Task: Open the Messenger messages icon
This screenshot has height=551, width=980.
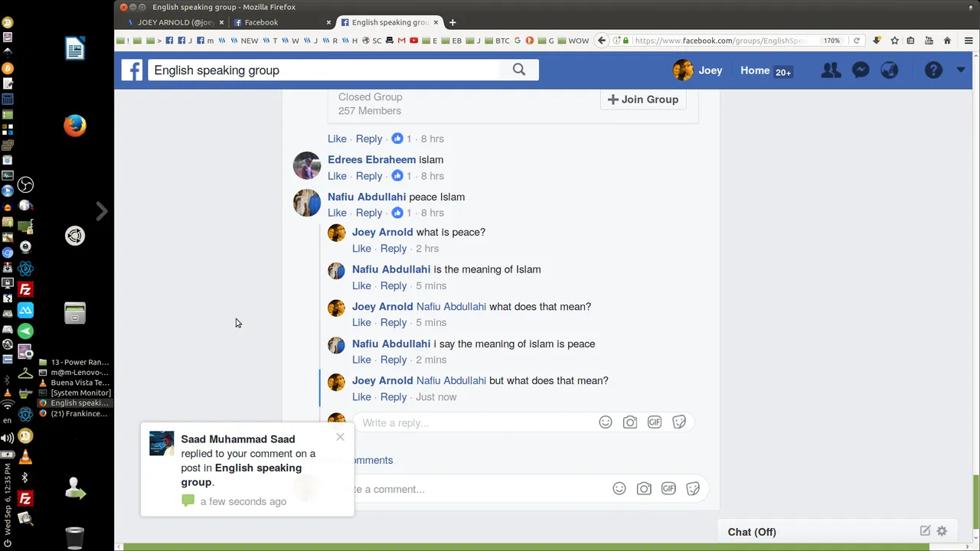Action: 861,70
